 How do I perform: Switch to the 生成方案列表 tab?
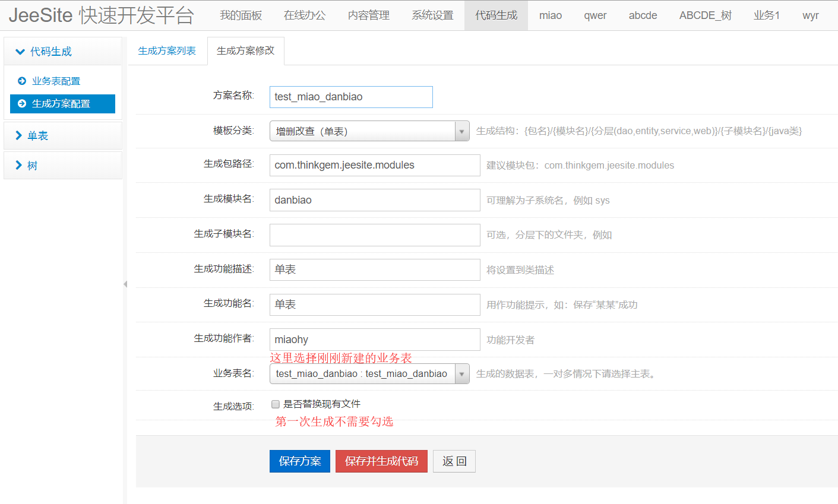pos(167,51)
